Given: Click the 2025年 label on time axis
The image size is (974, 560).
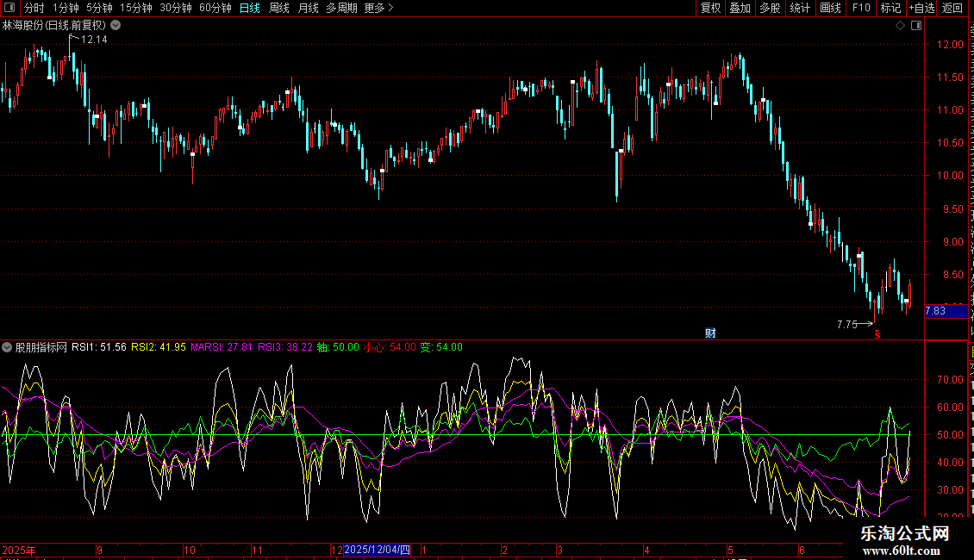Looking at the screenshot, I should (x=19, y=550).
